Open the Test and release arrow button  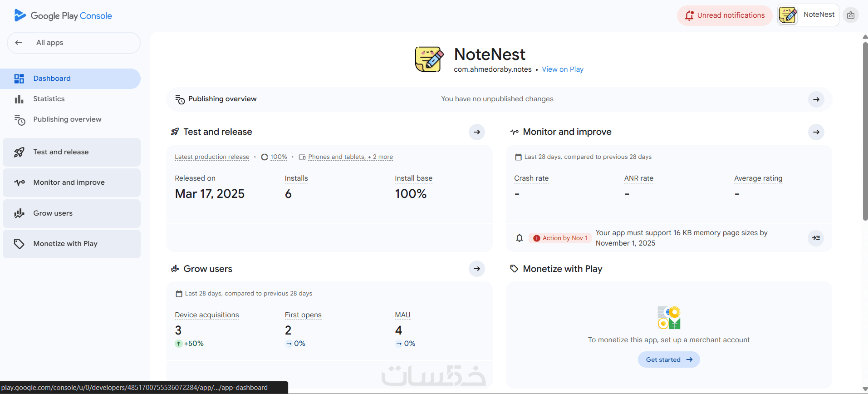click(476, 132)
